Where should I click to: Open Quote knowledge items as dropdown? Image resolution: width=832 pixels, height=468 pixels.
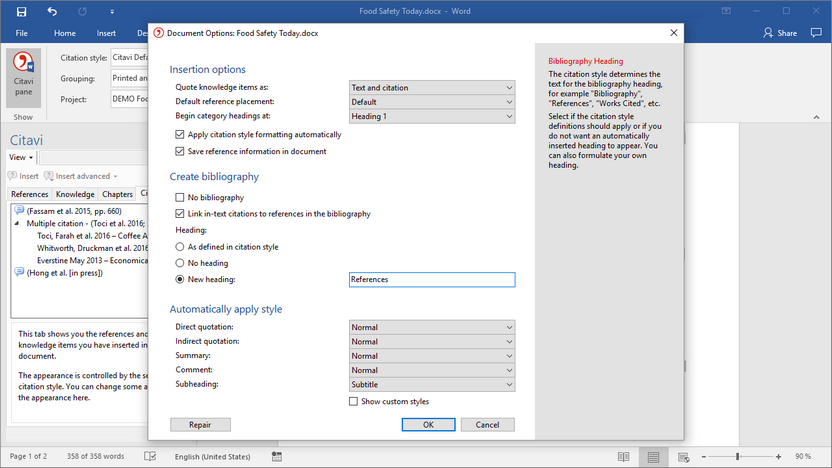(432, 88)
